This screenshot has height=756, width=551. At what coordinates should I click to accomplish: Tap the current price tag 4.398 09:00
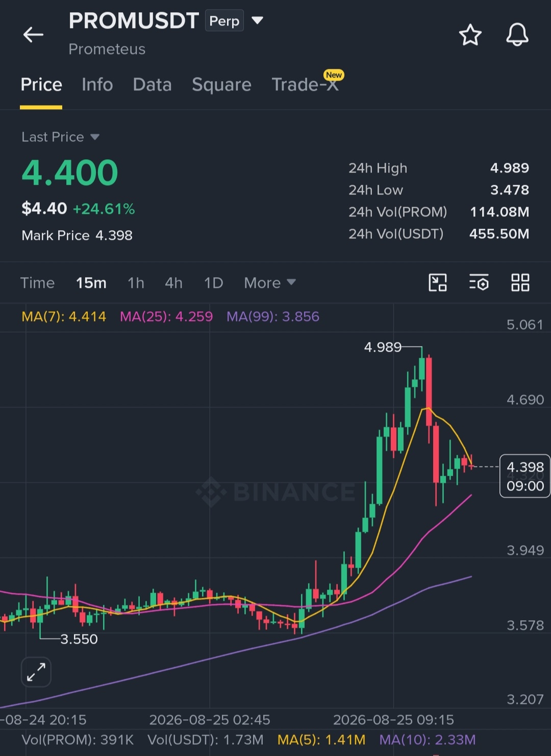(525, 476)
